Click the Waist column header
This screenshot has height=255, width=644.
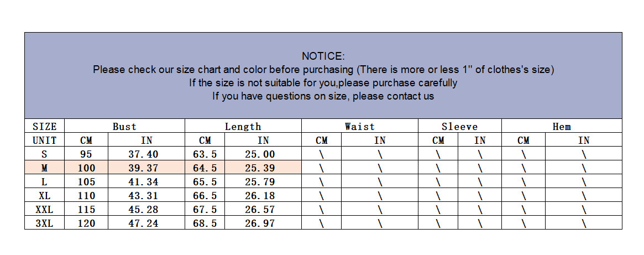click(x=359, y=127)
